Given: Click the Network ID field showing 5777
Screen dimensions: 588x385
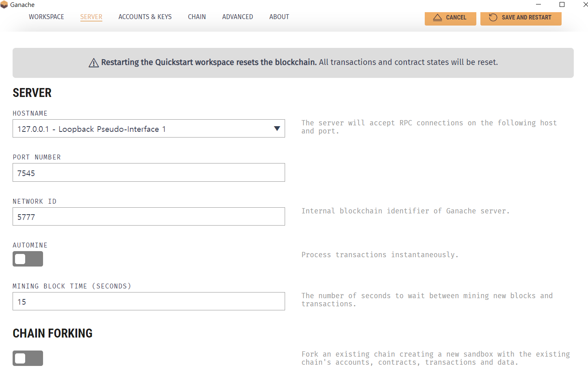Looking at the screenshot, I should (x=149, y=217).
